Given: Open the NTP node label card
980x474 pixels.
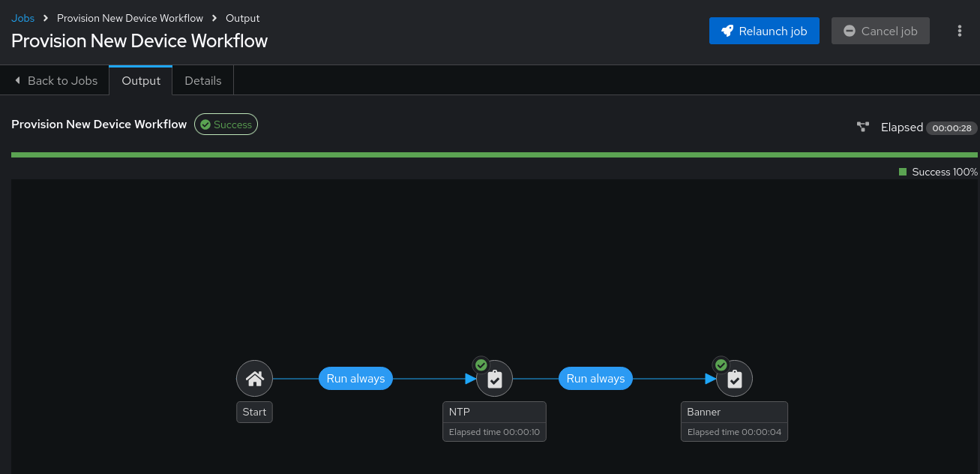Looking at the screenshot, I should pos(494,421).
